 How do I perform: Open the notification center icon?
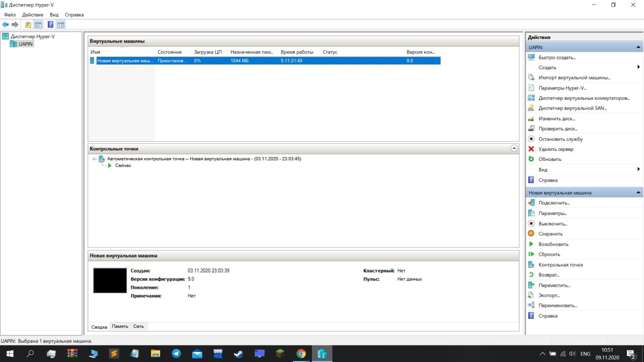[x=631, y=354]
